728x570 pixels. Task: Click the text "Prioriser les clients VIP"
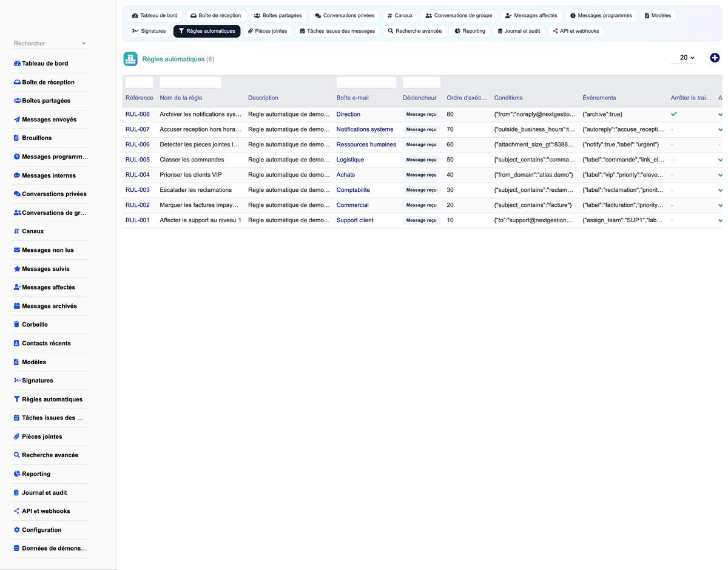click(x=190, y=175)
